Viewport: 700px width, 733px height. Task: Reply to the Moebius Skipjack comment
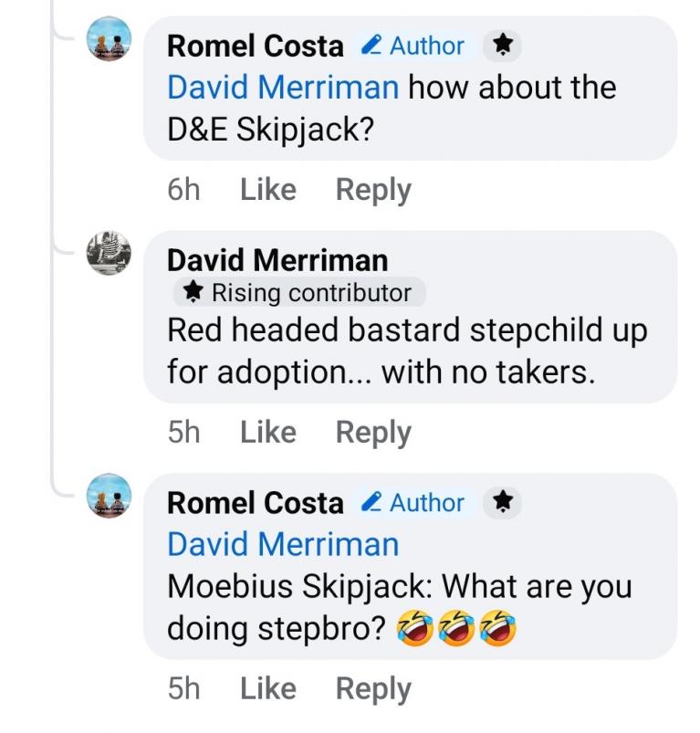pos(373,688)
